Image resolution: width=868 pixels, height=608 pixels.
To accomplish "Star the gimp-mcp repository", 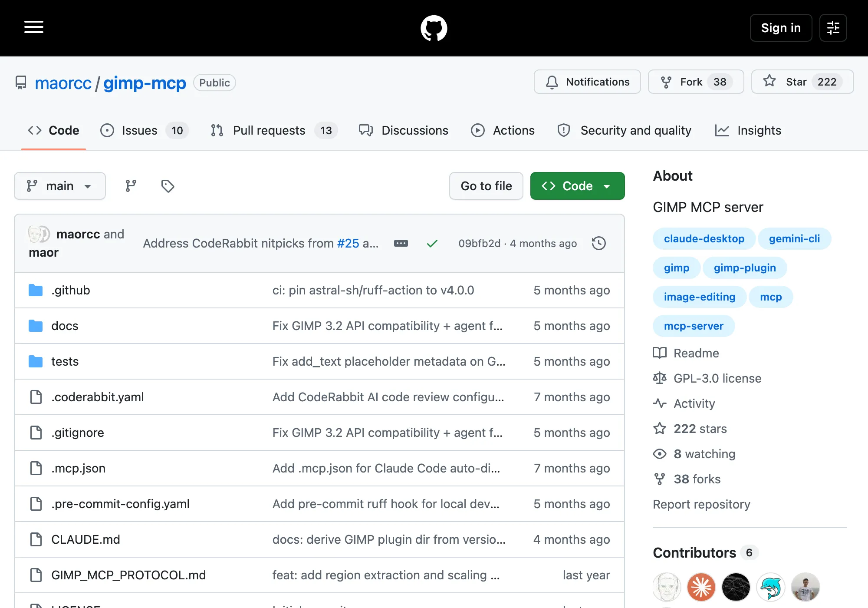I will point(802,82).
